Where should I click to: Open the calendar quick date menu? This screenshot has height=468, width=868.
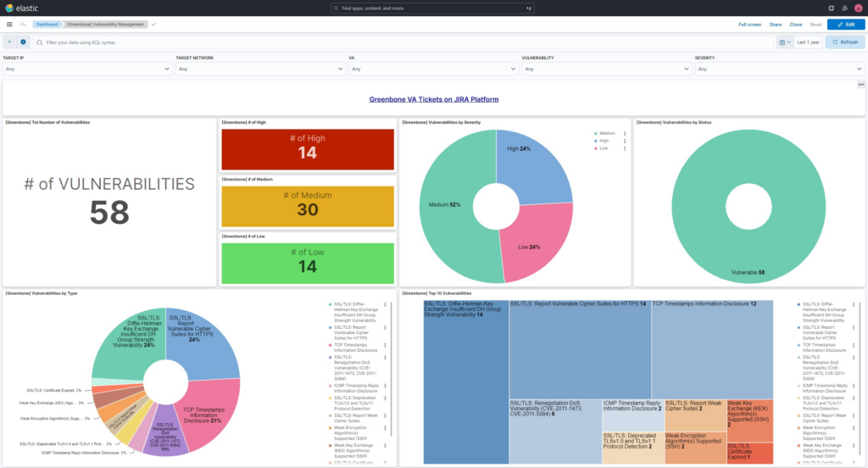(784, 42)
